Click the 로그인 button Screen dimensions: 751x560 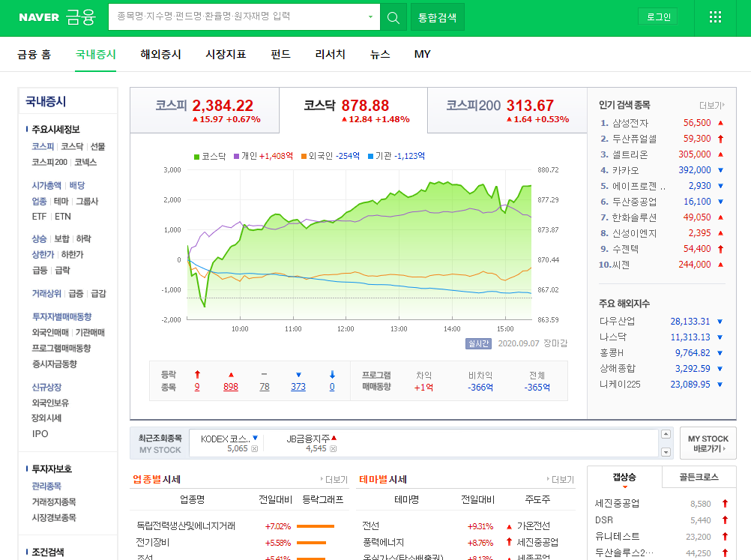click(658, 17)
